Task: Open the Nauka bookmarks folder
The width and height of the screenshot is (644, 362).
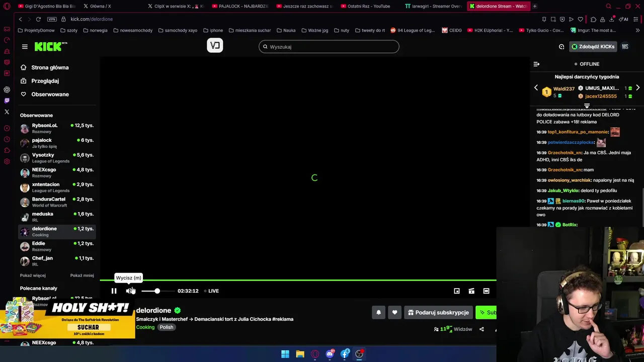Action: pyautogui.click(x=285, y=30)
